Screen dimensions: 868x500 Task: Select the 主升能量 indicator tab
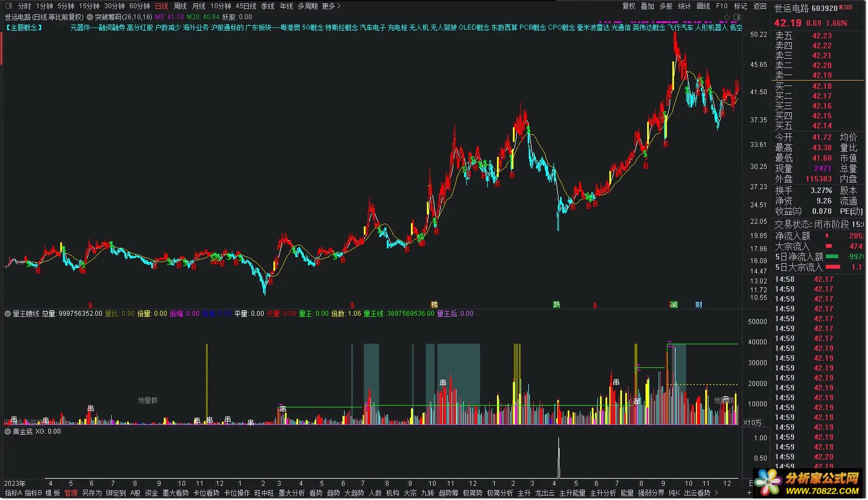coord(572,493)
